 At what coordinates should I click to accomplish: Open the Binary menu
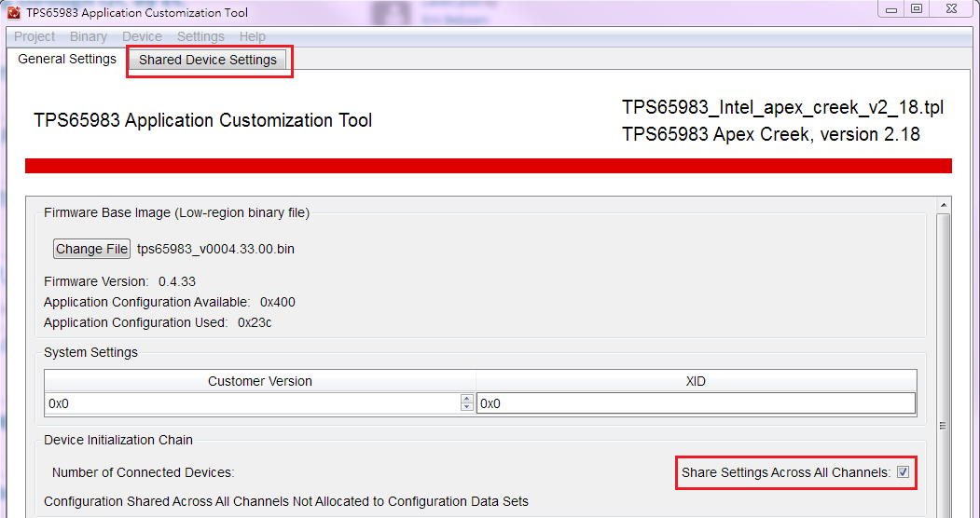[89, 37]
